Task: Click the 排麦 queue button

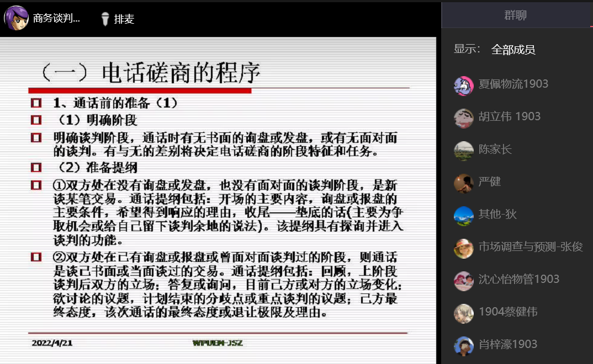Action: point(124,19)
